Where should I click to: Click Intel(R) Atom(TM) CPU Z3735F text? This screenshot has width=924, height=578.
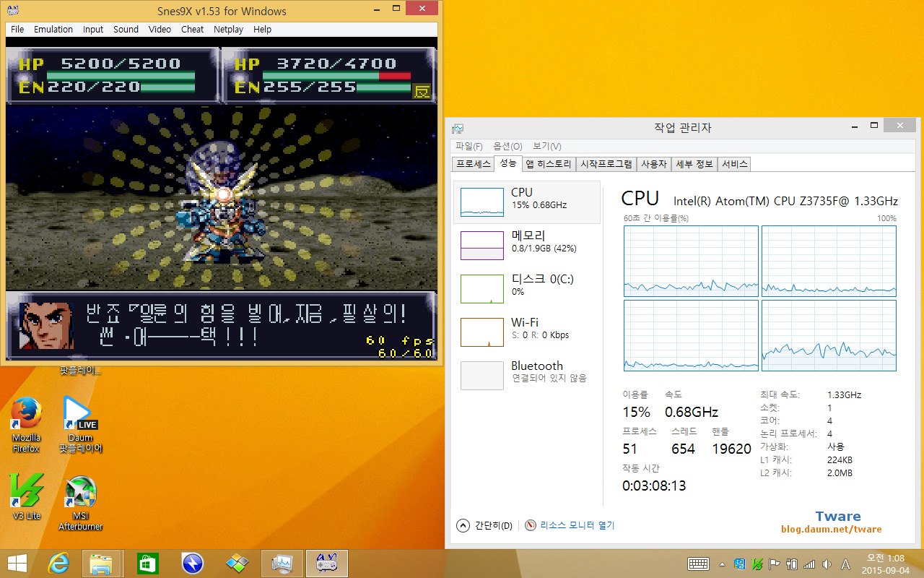pos(785,201)
